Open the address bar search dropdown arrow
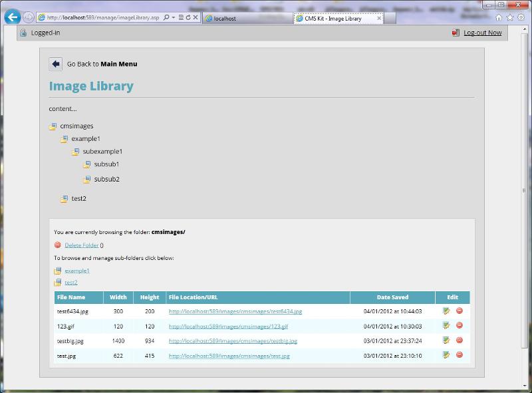Screen dimensions: 532x393 click(x=174, y=17)
